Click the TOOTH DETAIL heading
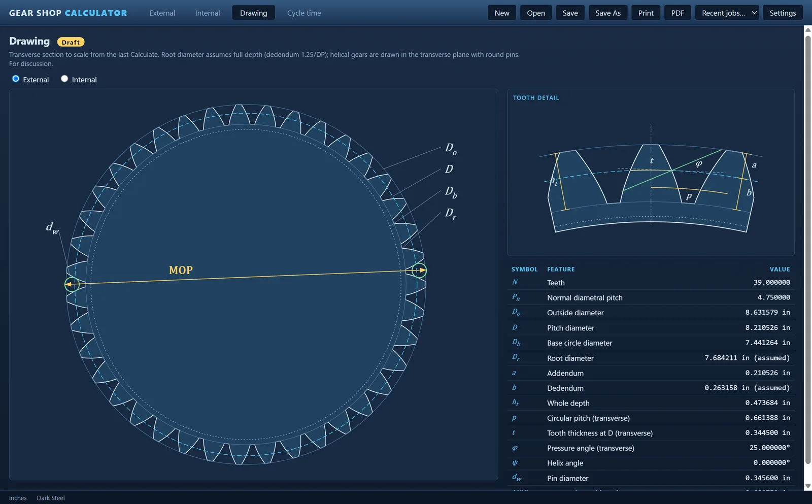The height and width of the screenshot is (504, 812). (x=536, y=97)
